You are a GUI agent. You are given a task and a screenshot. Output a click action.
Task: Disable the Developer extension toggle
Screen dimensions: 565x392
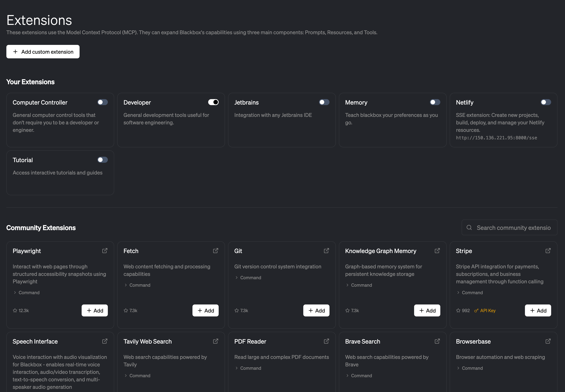click(213, 102)
